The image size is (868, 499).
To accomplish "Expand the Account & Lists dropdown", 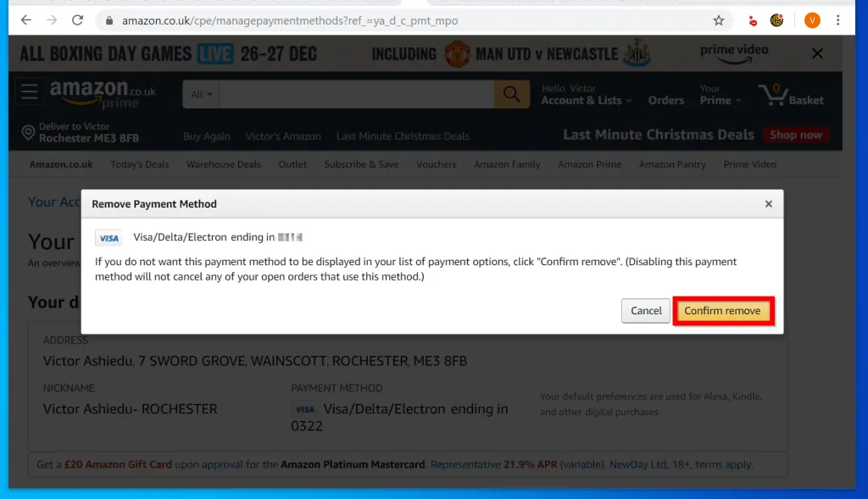I will (x=587, y=99).
